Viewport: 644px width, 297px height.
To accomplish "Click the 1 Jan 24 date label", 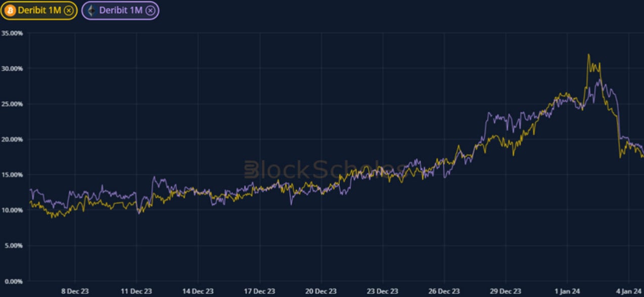I will coord(567,291).
